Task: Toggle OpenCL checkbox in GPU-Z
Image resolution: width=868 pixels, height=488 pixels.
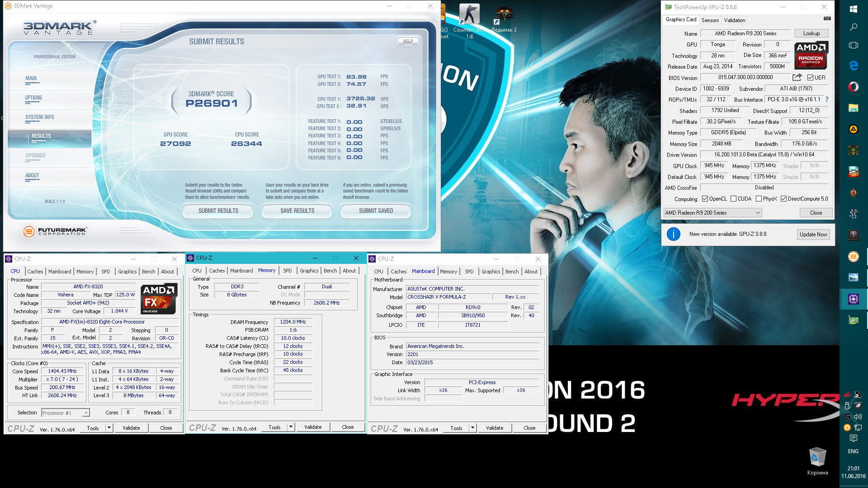Action: coord(705,199)
